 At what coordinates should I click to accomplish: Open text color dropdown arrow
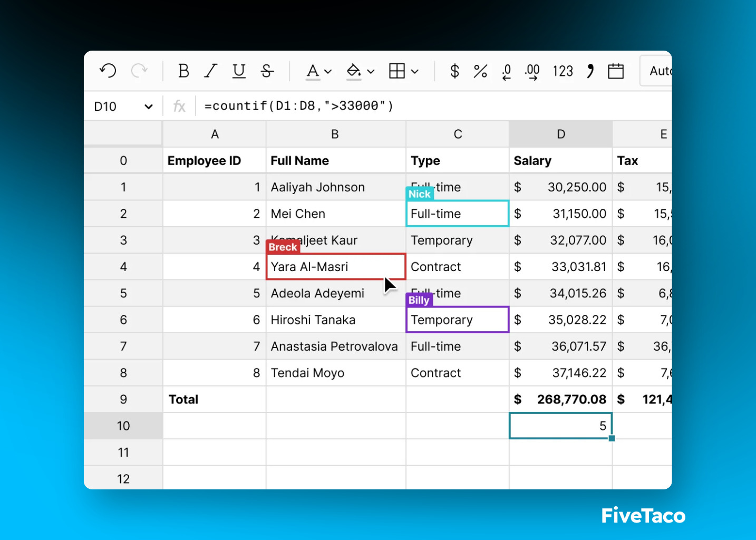(328, 71)
